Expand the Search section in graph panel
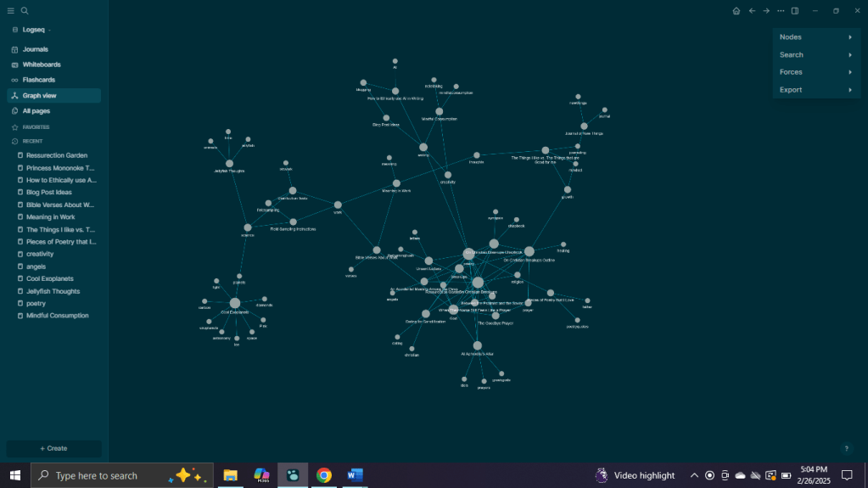Screen dimensions: 868x488 pos(815,55)
